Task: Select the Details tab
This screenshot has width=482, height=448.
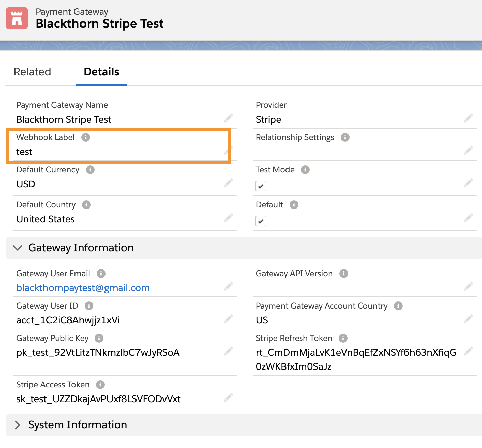Action: (101, 72)
